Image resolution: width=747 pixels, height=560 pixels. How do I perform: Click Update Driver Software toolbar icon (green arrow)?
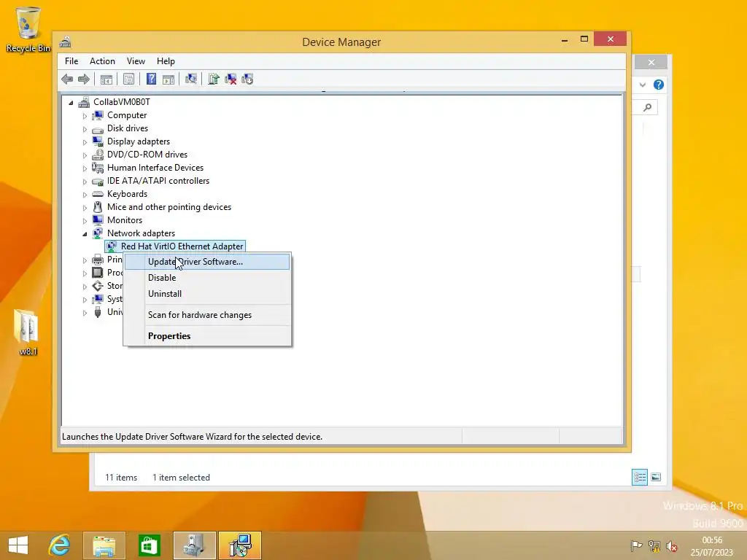point(214,79)
